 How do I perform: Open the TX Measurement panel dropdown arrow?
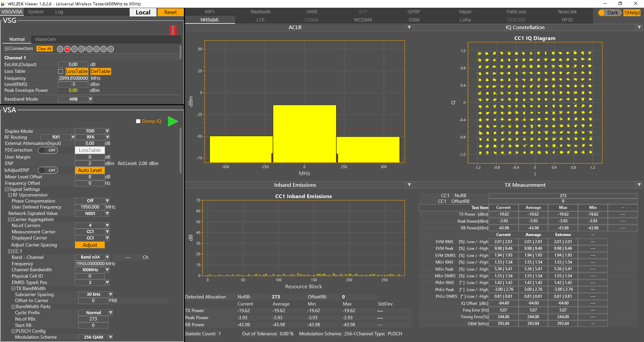(639, 185)
